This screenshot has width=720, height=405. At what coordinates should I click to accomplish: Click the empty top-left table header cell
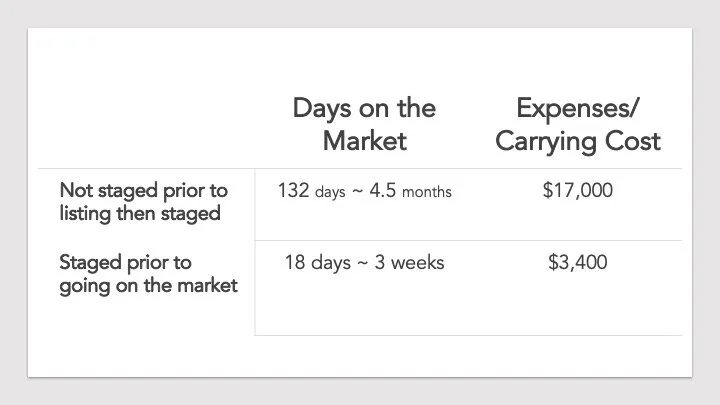pyautogui.click(x=146, y=124)
